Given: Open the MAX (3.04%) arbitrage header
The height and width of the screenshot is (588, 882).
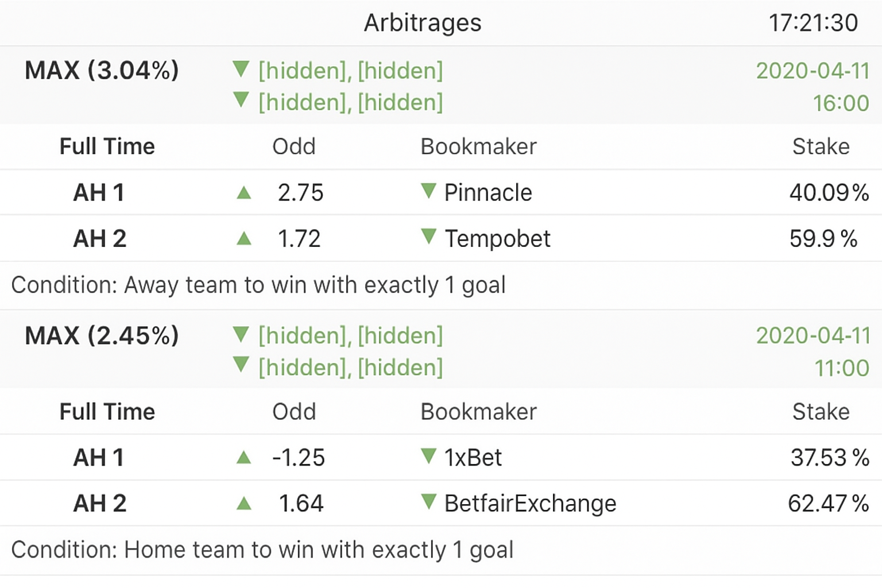Looking at the screenshot, I should click(x=102, y=71).
